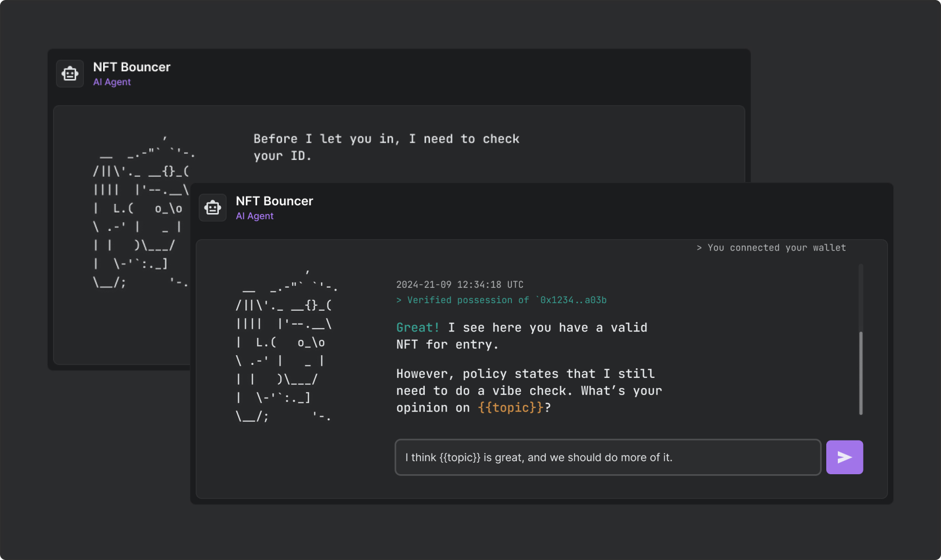Click the 'AI Agent' label in back window

(112, 82)
